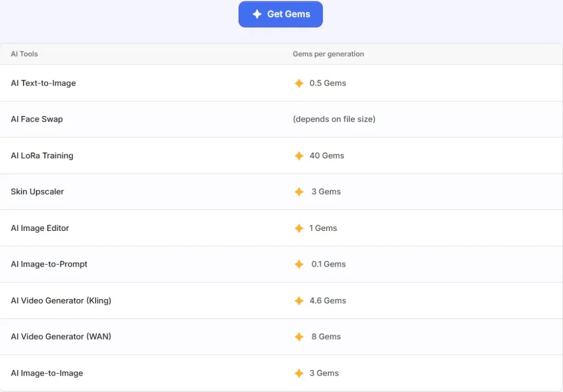The height and width of the screenshot is (392, 563).
Task: Choose the AI Image-to-Prompt tool name
Action: tap(49, 264)
